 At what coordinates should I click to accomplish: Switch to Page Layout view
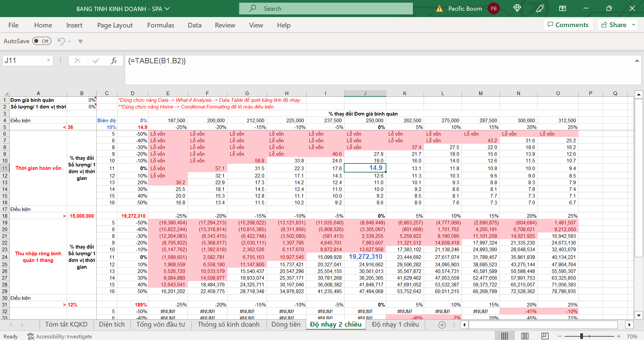point(525,336)
